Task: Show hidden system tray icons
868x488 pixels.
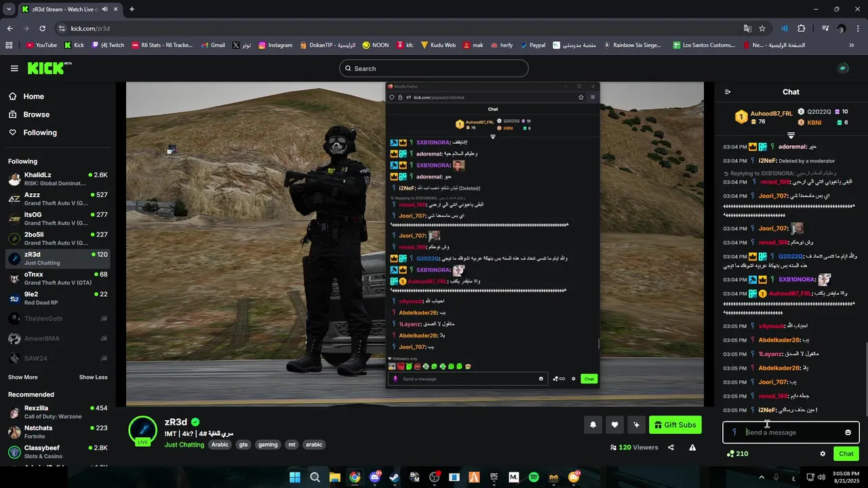Action: [x=762, y=477]
